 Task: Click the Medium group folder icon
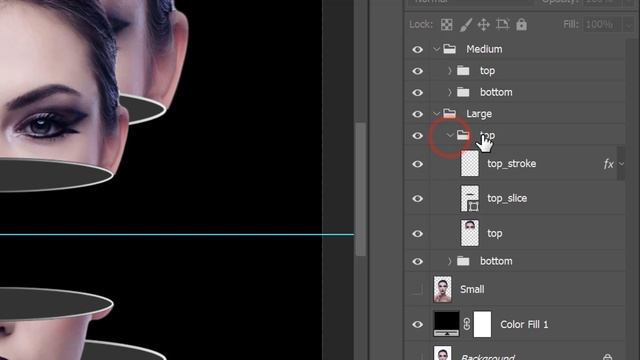(x=449, y=49)
